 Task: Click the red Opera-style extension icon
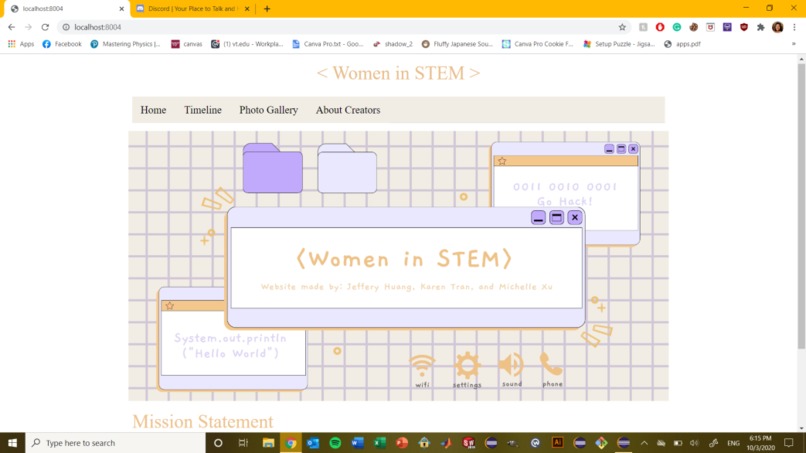(660, 27)
